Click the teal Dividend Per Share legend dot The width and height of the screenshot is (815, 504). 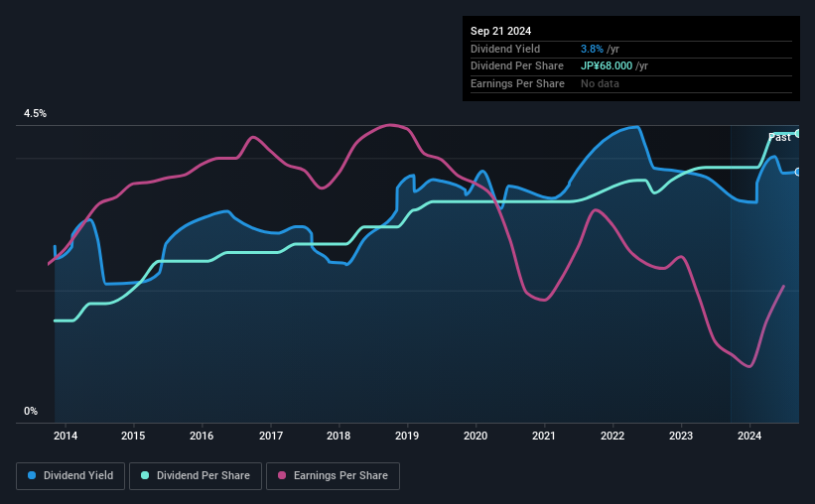click(x=145, y=475)
